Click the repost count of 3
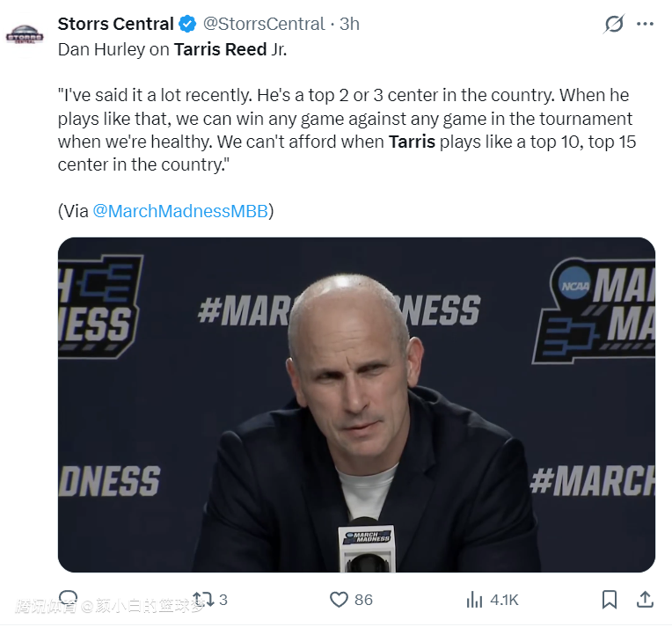The image size is (672, 627). (x=223, y=600)
